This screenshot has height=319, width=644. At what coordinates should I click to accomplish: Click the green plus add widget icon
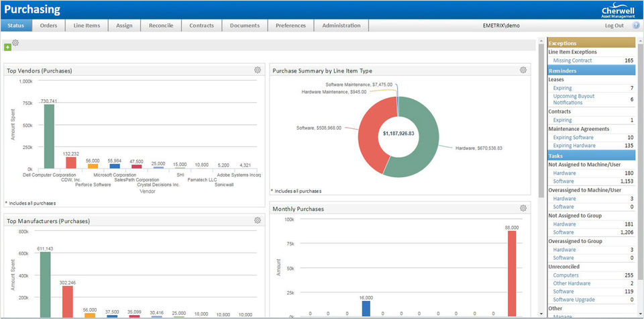(x=7, y=47)
